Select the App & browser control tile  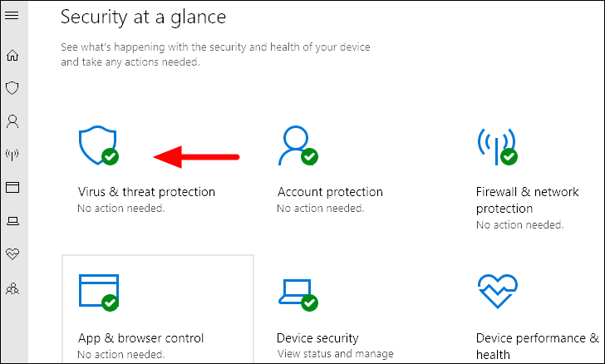(158, 309)
